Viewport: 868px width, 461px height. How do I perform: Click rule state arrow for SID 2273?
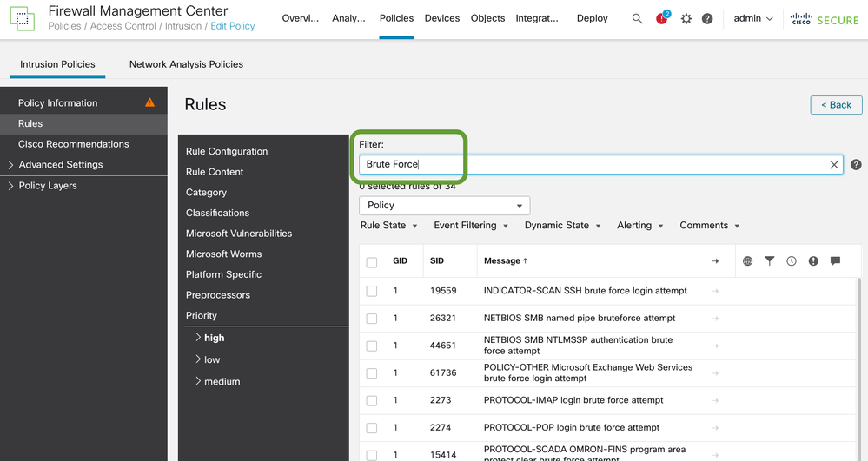coord(715,400)
